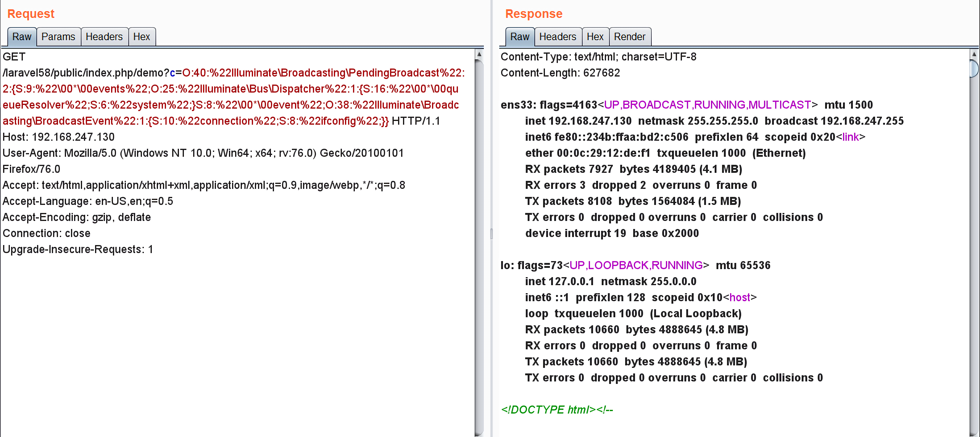
Task: Click the RX packets 10660 line
Action: coord(637,329)
